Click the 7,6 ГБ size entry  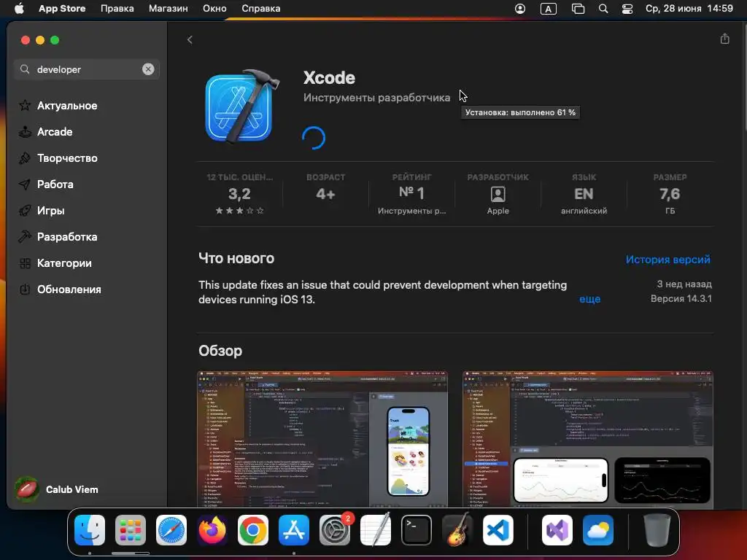[x=670, y=194]
